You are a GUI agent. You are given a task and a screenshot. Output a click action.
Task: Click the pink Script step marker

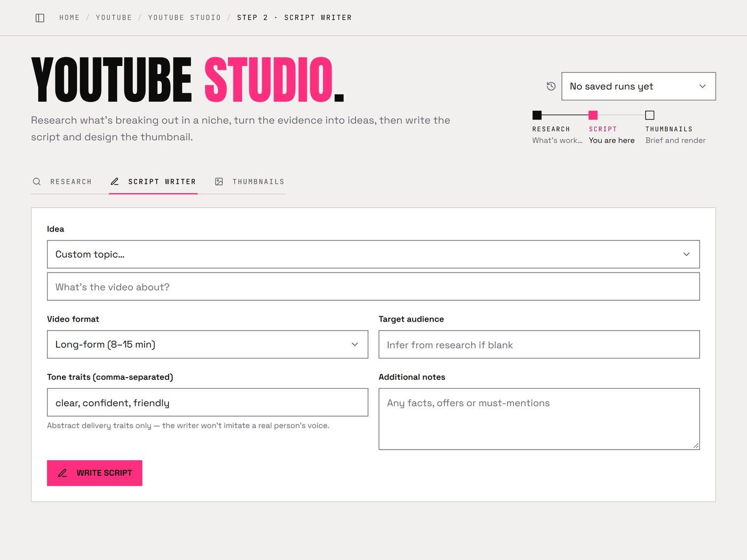coord(593,115)
